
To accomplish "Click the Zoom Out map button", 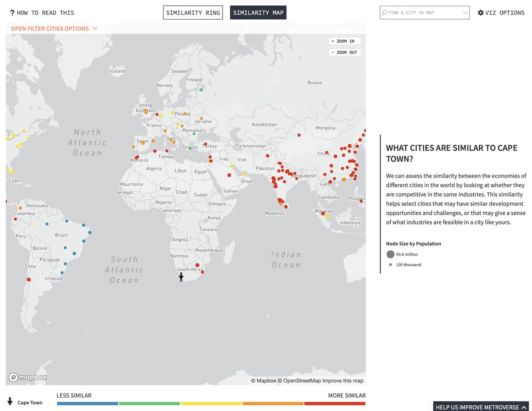I will 345,52.
